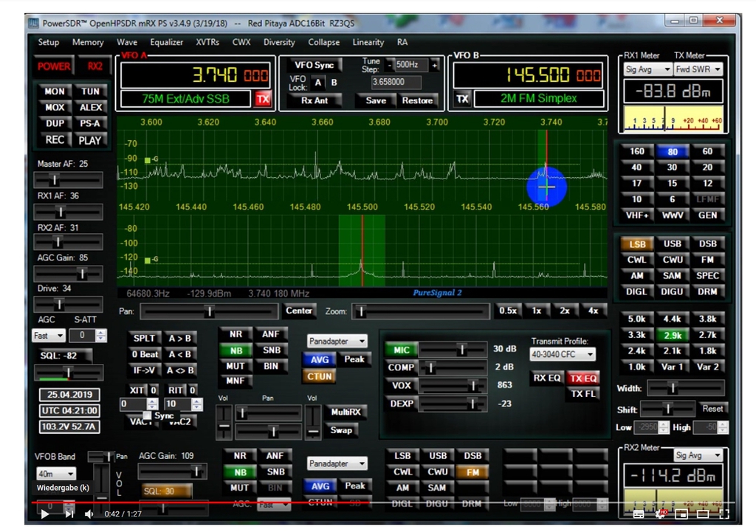Select the VHF+ band button
Image resolution: width=756 pixels, height=532 pixels.
(x=637, y=215)
